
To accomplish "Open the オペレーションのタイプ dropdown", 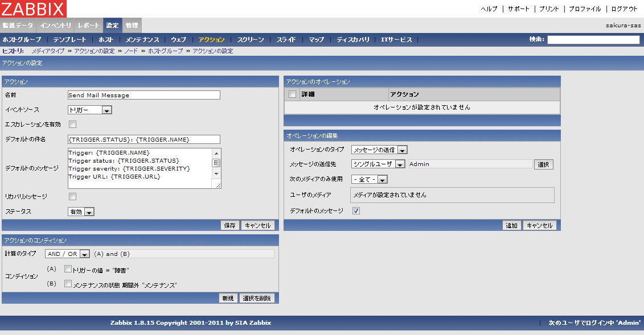I will point(379,150).
